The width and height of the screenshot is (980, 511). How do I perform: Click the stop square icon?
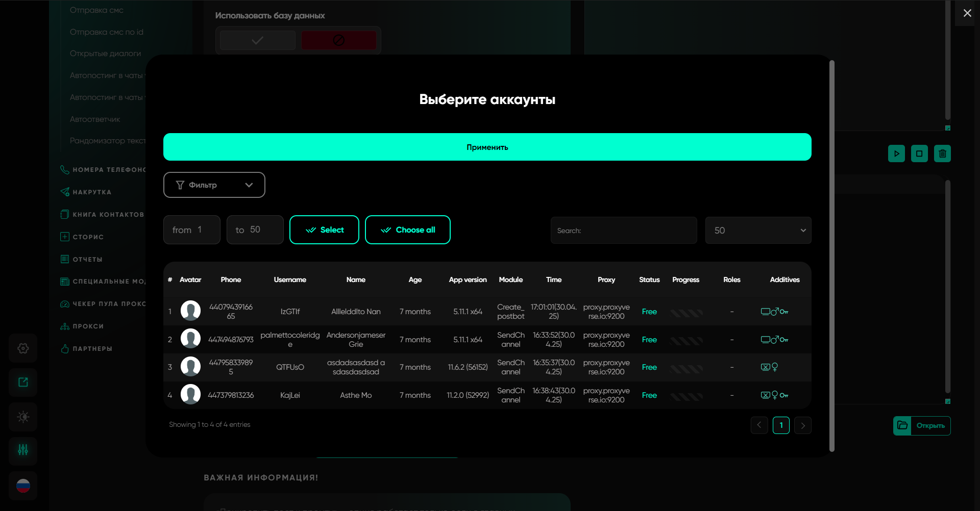coord(919,154)
